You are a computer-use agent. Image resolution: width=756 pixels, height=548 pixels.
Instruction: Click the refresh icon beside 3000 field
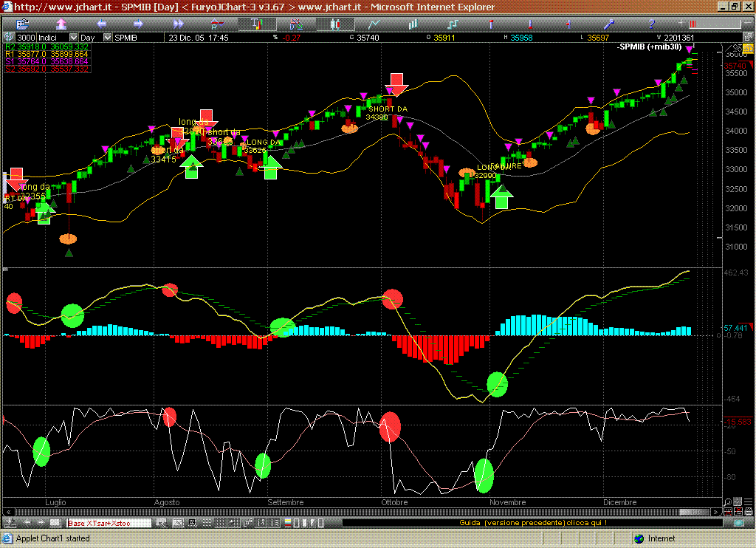(x=9, y=37)
